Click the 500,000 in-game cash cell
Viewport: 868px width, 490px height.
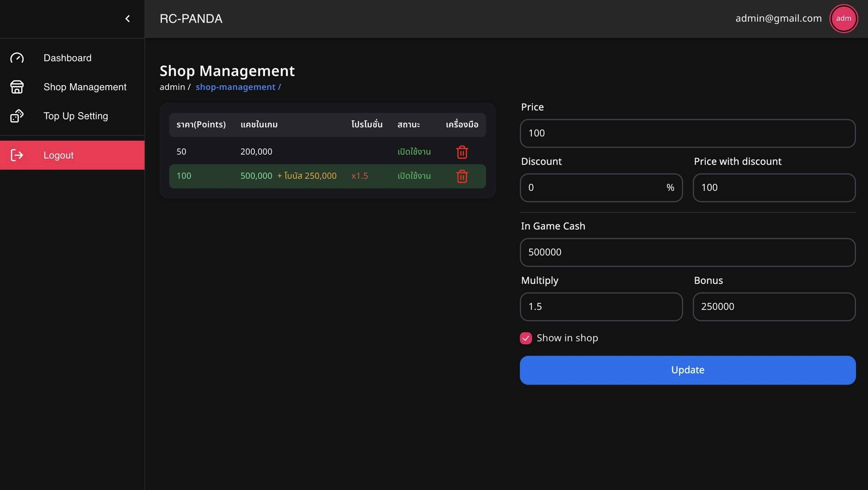pos(256,176)
